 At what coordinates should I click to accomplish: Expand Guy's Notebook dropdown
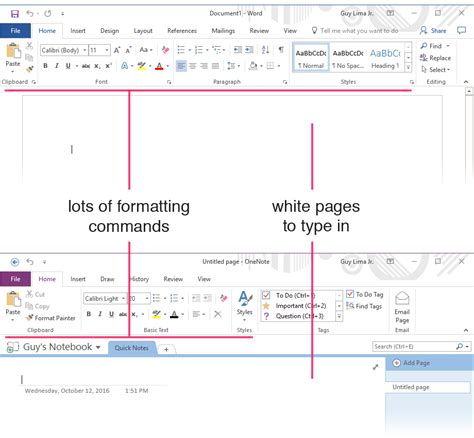pos(98,347)
